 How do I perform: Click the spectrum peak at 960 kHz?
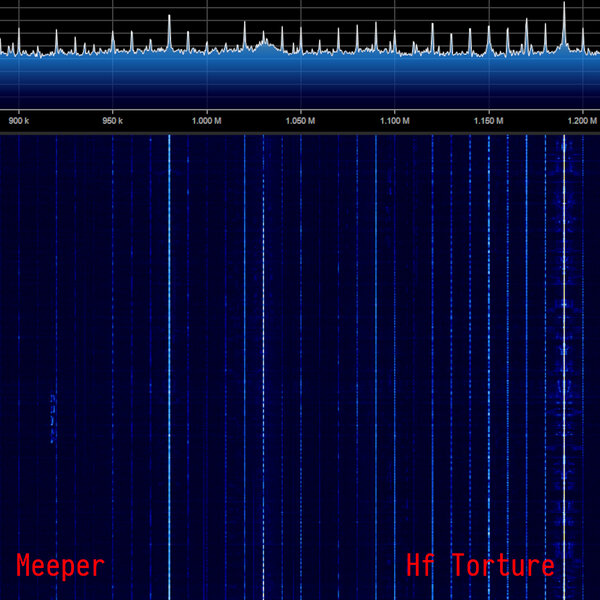[x=131, y=36]
